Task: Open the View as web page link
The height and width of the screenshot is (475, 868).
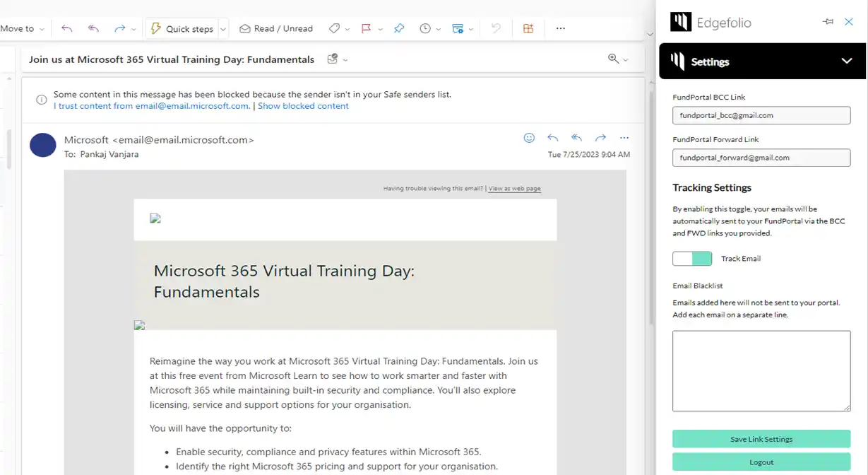Action: click(x=515, y=189)
